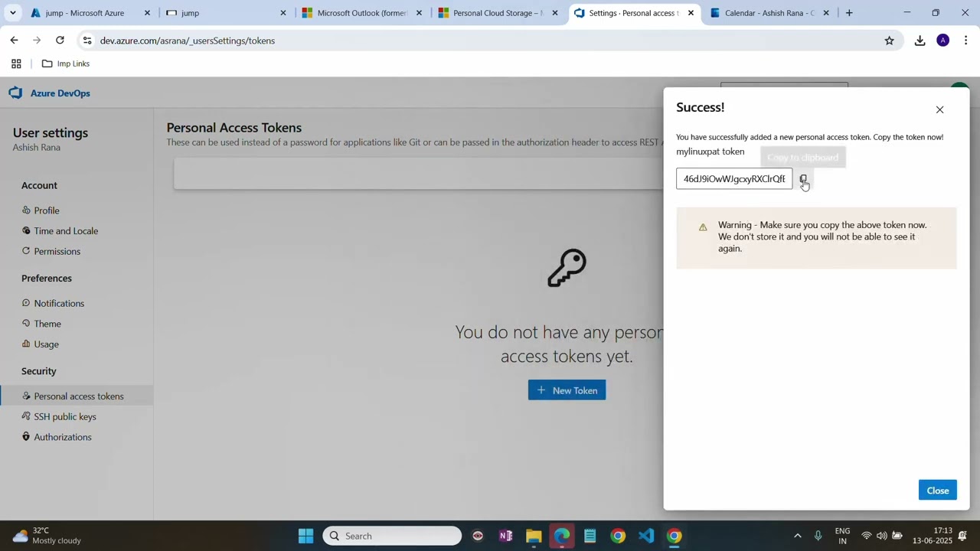Viewport: 980px width, 551px height.
Task: Copy the token to clipboard icon
Action: [x=803, y=179]
